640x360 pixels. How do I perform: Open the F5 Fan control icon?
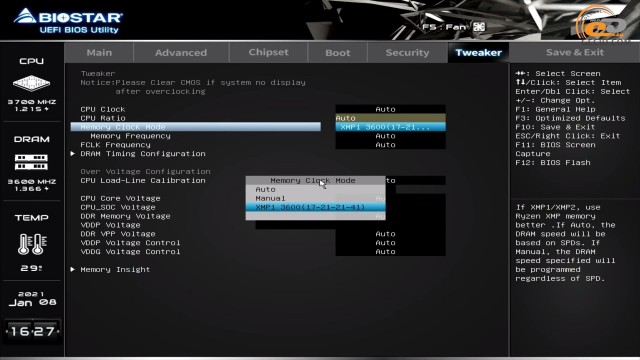pos(479,27)
